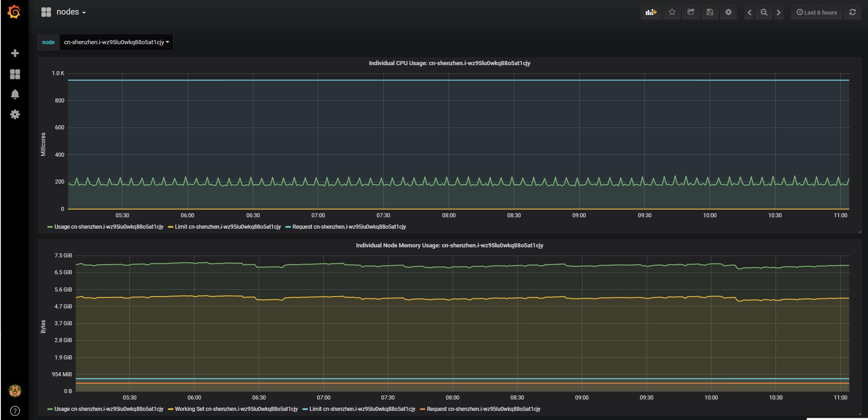Open the Alerting bell icon

pos(15,94)
